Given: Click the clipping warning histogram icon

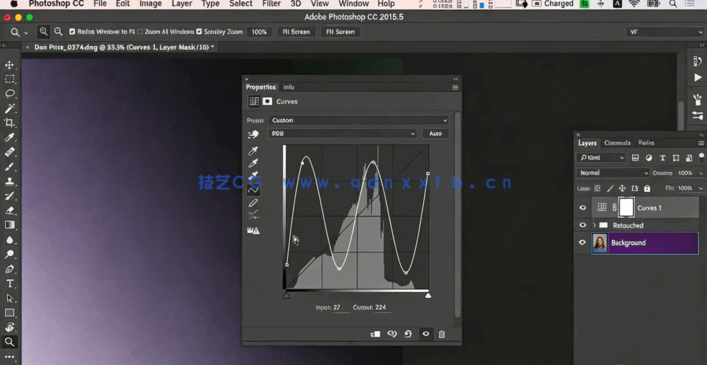Looking at the screenshot, I should [x=253, y=231].
